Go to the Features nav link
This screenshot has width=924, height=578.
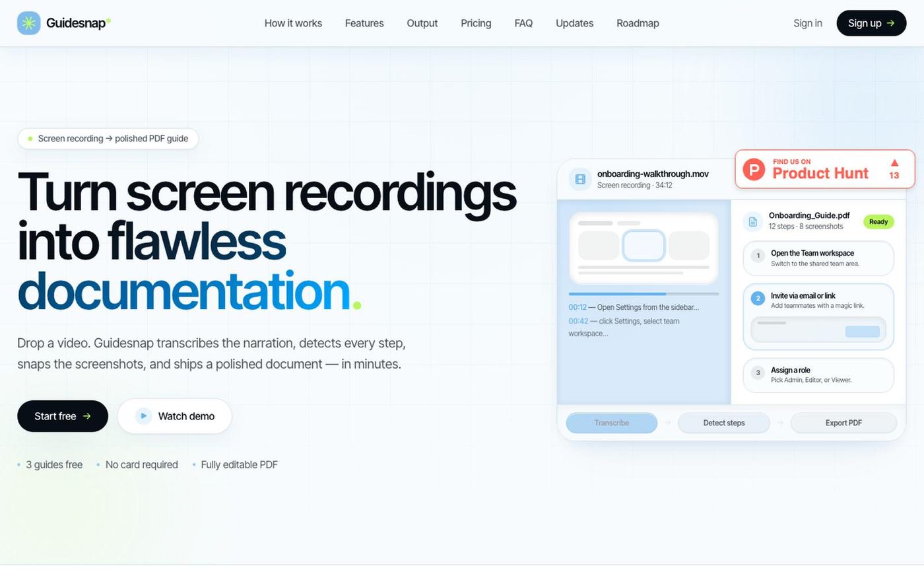click(x=364, y=23)
